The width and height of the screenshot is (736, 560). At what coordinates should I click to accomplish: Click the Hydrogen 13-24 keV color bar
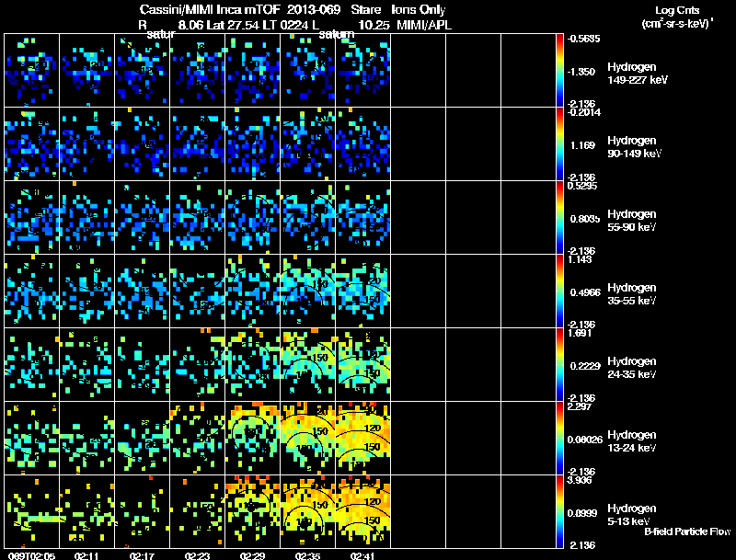click(x=559, y=439)
